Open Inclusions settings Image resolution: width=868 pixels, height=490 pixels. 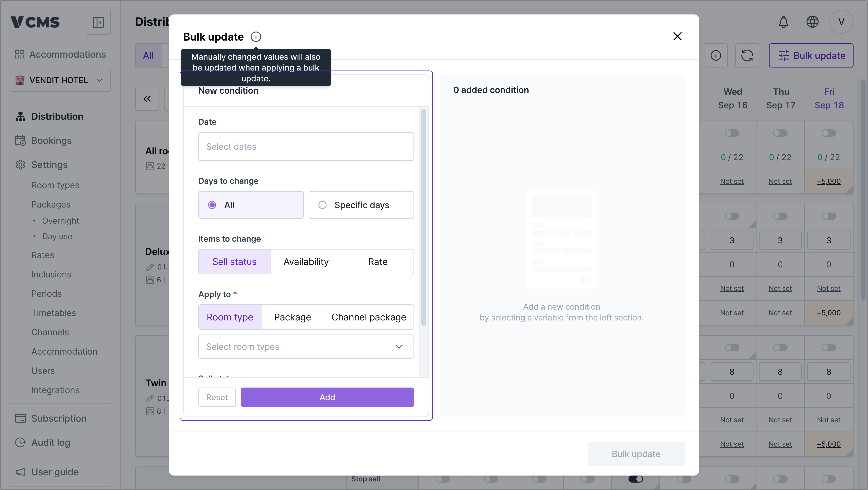[51, 274]
